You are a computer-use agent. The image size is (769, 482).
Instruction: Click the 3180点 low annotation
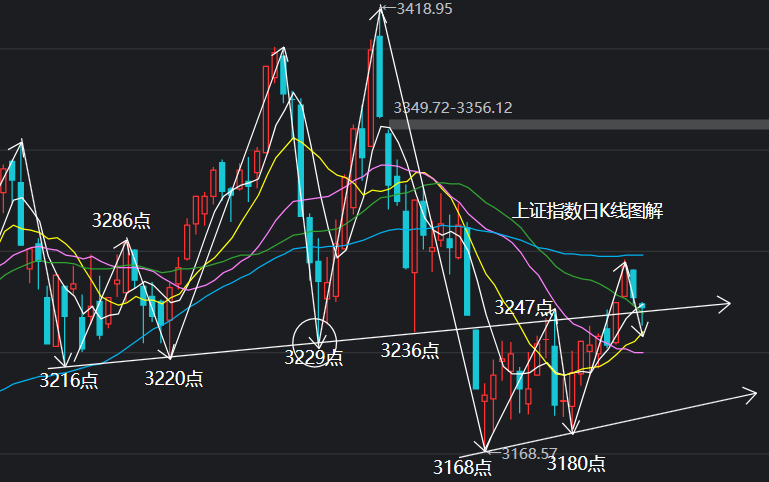point(576,463)
